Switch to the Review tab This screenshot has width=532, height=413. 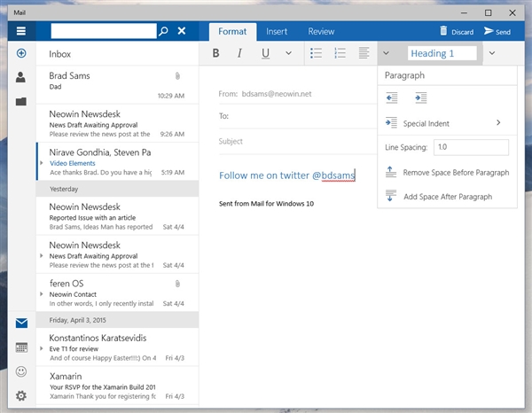[321, 31]
